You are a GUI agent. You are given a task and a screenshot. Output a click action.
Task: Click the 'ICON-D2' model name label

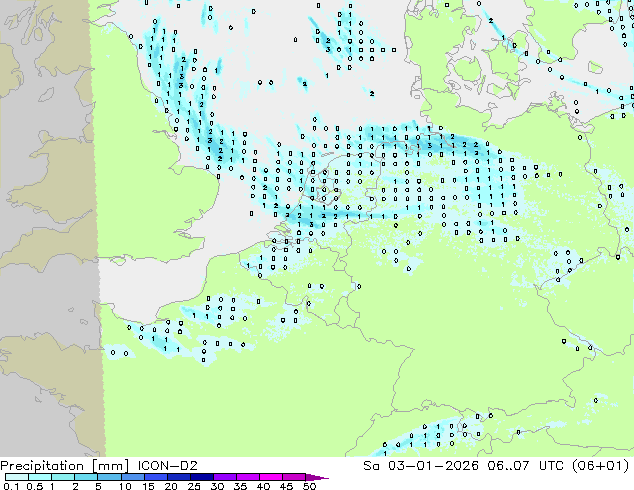(x=167, y=466)
